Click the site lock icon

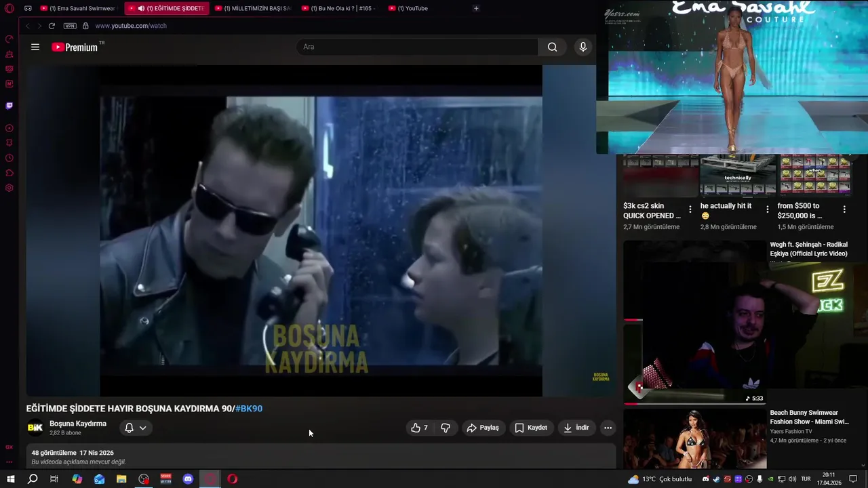85,26
